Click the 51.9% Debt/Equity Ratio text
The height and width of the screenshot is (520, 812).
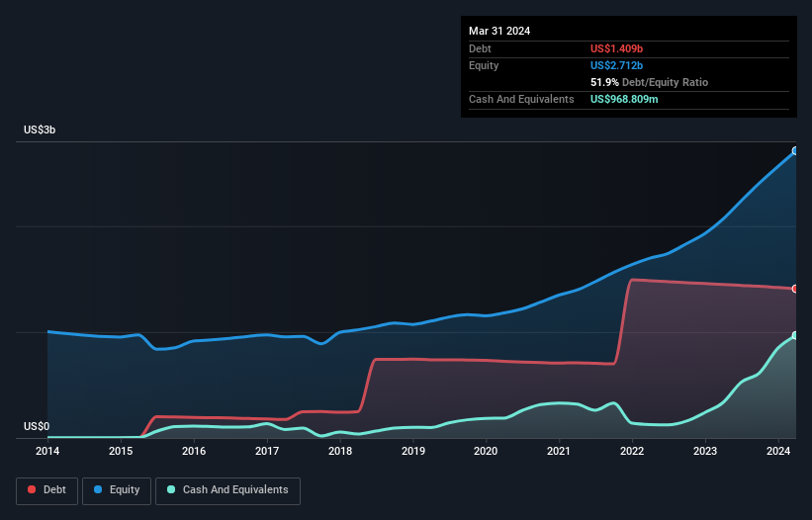tap(649, 82)
